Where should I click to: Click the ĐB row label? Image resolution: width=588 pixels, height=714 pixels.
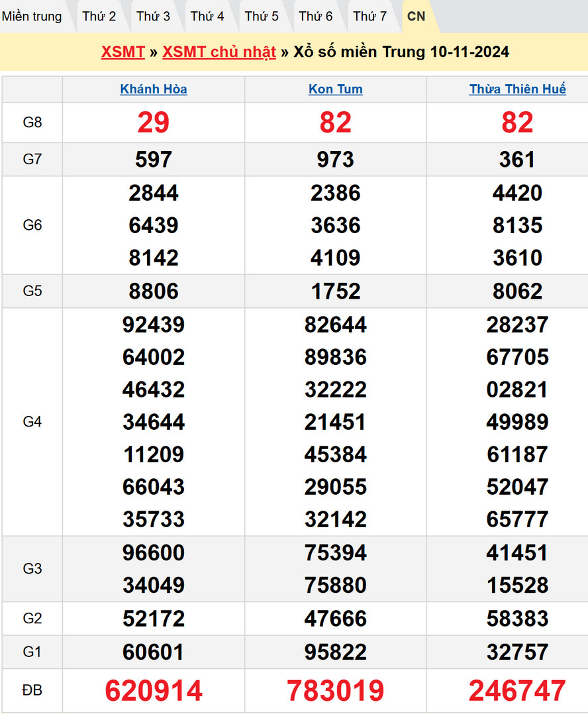[x=32, y=691]
